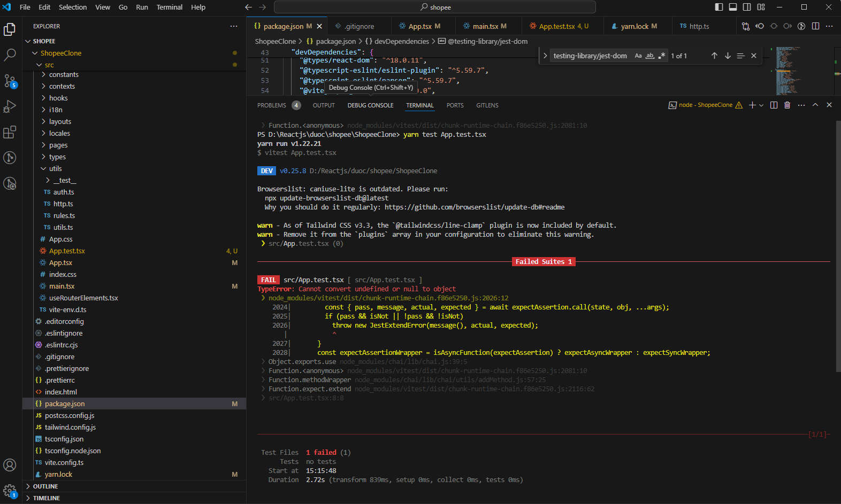This screenshot has height=504, width=841.
Task: Split the terminal
Action: [x=774, y=105]
